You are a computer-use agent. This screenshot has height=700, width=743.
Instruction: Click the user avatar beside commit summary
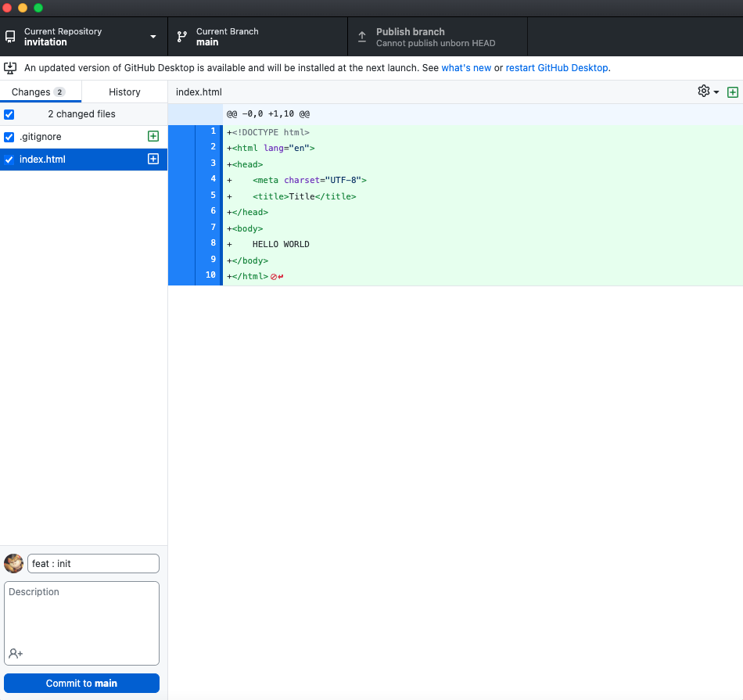(14, 563)
